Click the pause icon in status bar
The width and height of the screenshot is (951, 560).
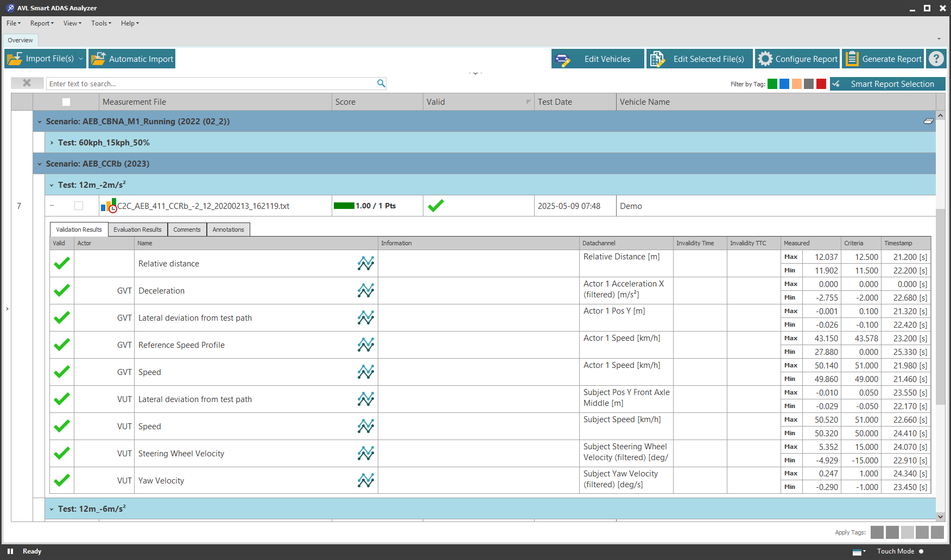[10, 551]
